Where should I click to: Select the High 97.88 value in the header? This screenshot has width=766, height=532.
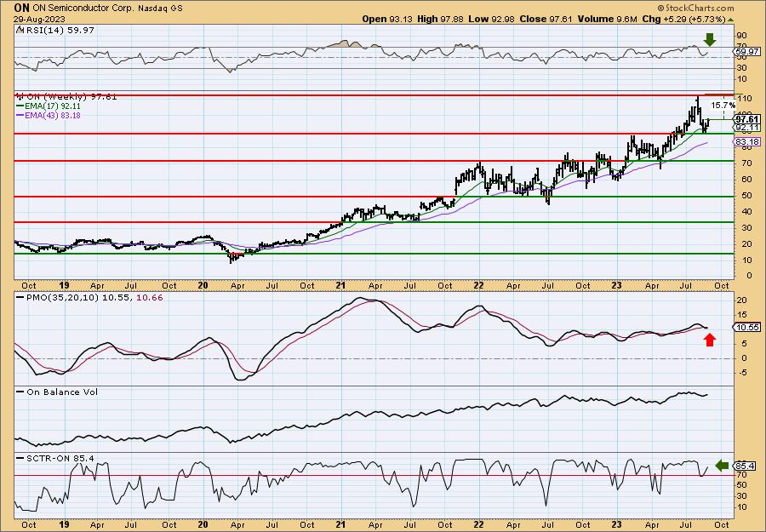(x=438, y=19)
